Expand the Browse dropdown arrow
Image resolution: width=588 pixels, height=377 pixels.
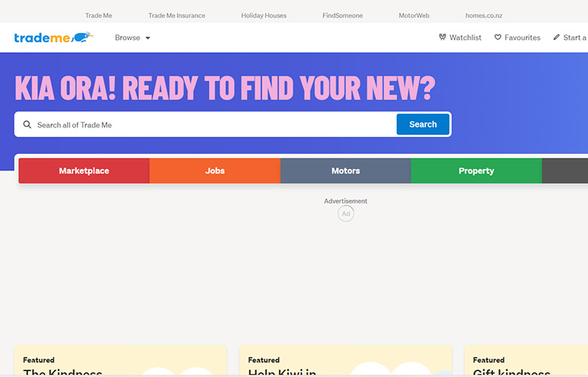click(x=148, y=38)
